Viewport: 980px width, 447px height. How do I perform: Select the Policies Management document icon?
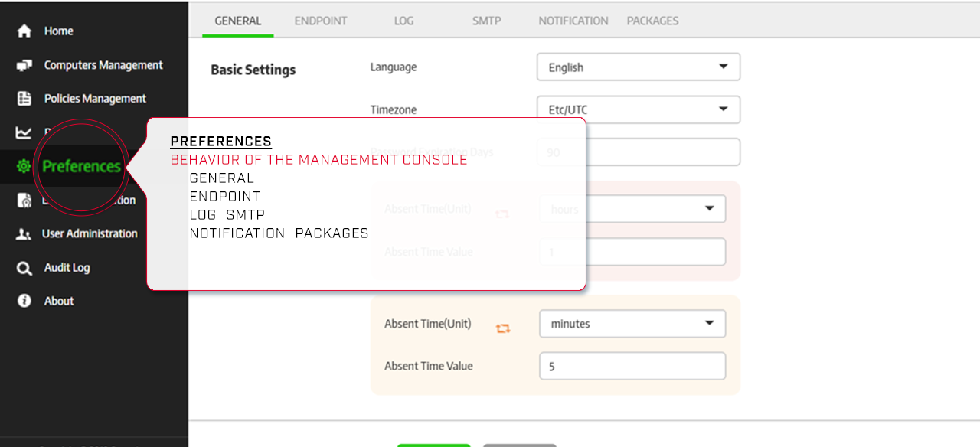pos(24,99)
